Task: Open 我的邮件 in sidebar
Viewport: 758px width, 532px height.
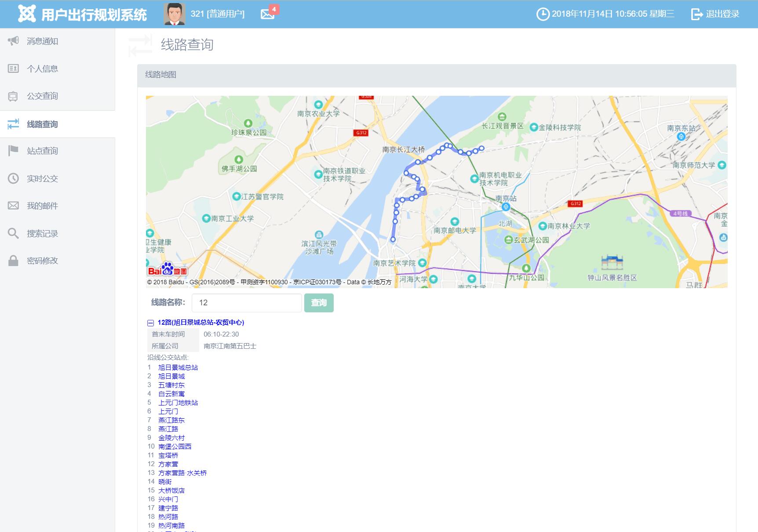Action: [x=42, y=206]
